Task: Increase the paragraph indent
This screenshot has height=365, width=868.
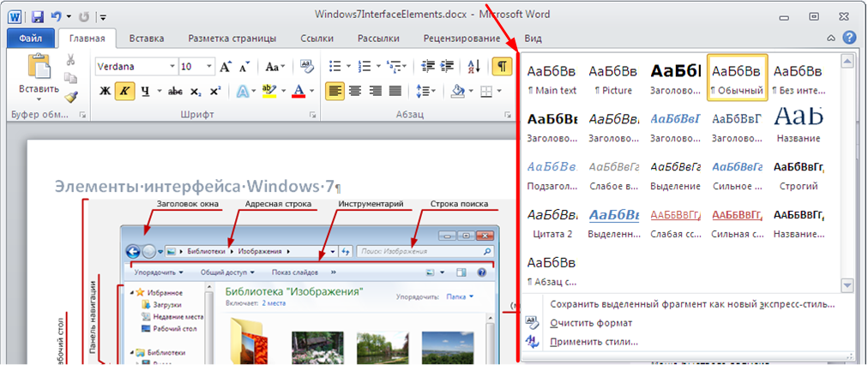Action: point(449,67)
